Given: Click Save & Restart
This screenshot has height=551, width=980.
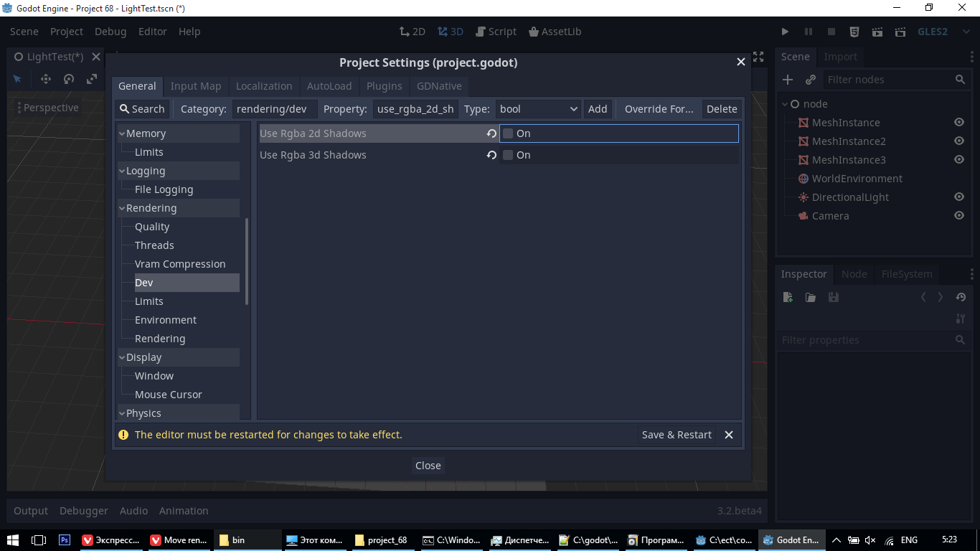Looking at the screenshot, I should click(676, 434).
